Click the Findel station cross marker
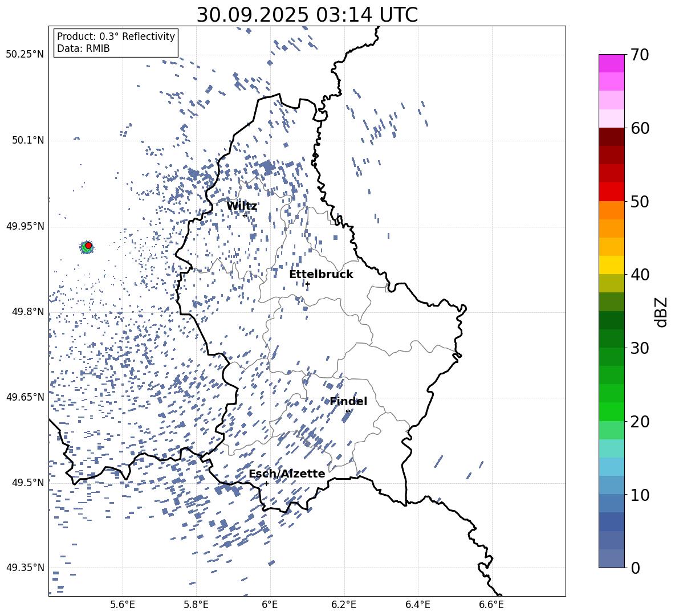Image resolution: width=675 pixels, height=616 pixels. (x=348, y=411)
